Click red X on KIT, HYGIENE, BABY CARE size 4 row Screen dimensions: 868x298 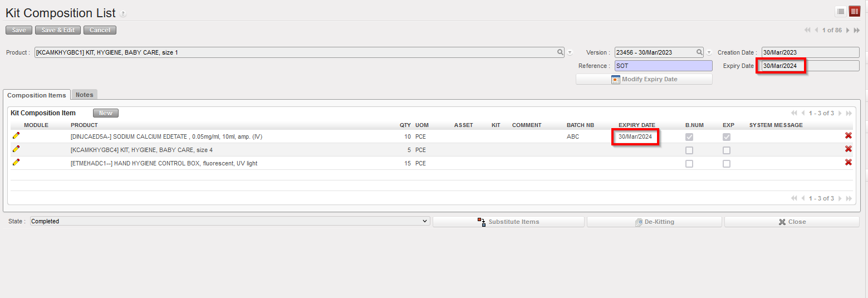pyautogui.click(x=849, y=149)
